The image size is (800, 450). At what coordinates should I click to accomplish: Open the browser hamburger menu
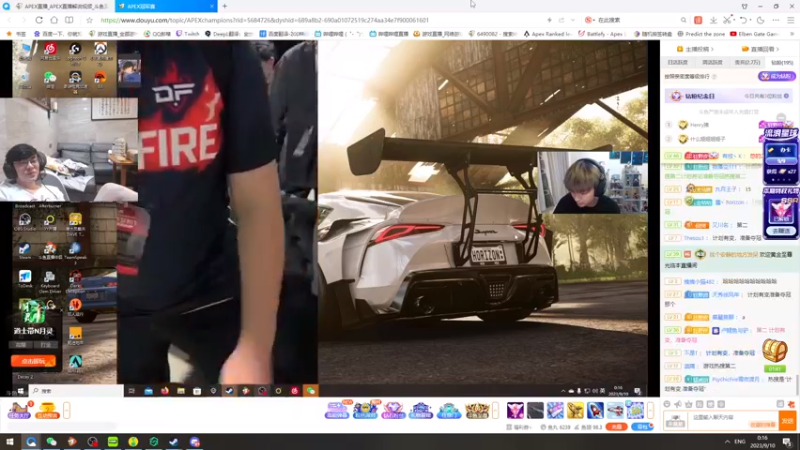[790, 20]
